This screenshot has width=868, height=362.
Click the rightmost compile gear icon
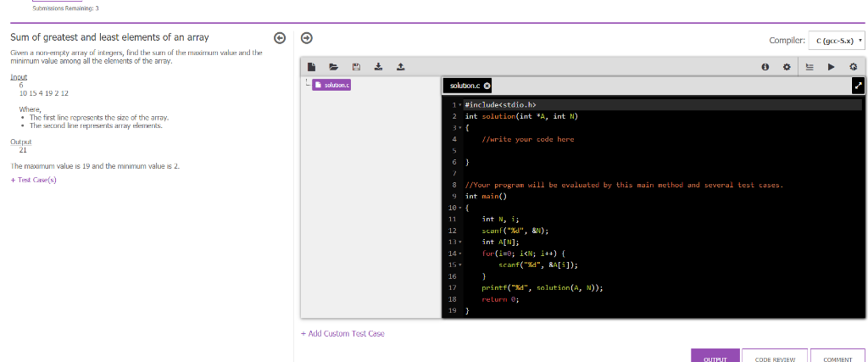[854, 67]
